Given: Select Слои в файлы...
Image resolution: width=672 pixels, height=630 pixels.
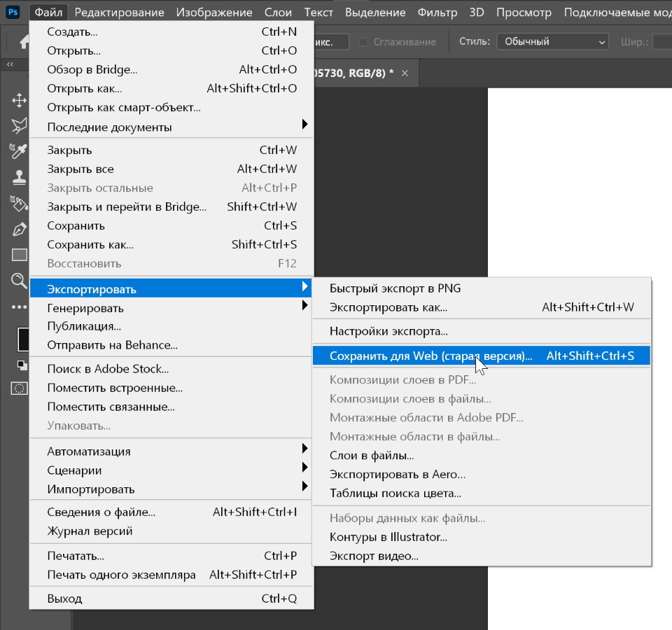Looking at the screenshot, I should pos(482,455).
